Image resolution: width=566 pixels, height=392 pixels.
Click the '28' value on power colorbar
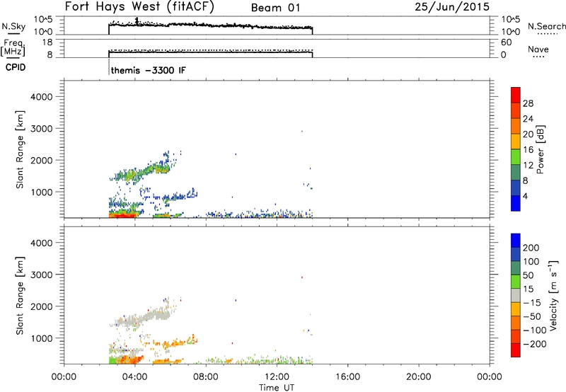528,103
